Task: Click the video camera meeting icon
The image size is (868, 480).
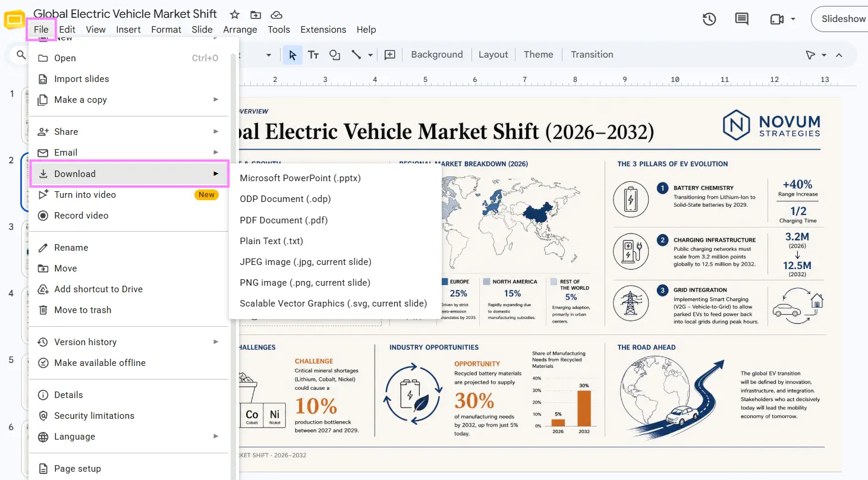Action: pyautogui.click(x=776, y=19)
